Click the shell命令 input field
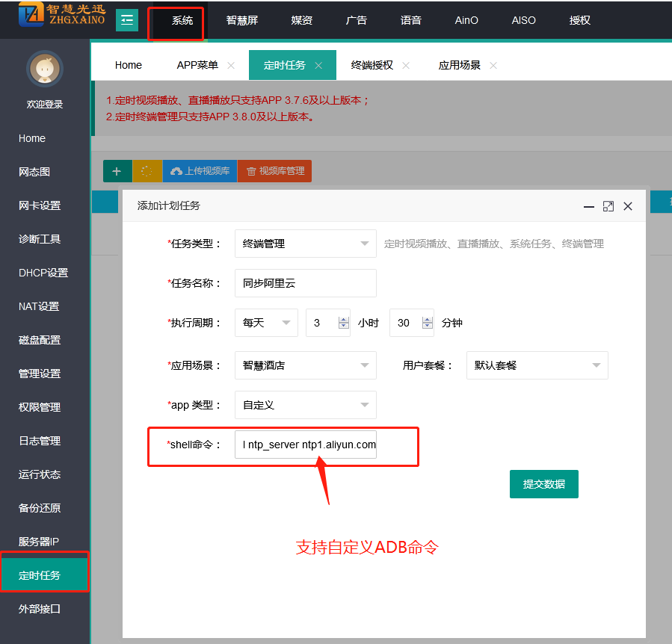Image resolution: width=672 pixels, height=644 pixels. pos(305,445)
